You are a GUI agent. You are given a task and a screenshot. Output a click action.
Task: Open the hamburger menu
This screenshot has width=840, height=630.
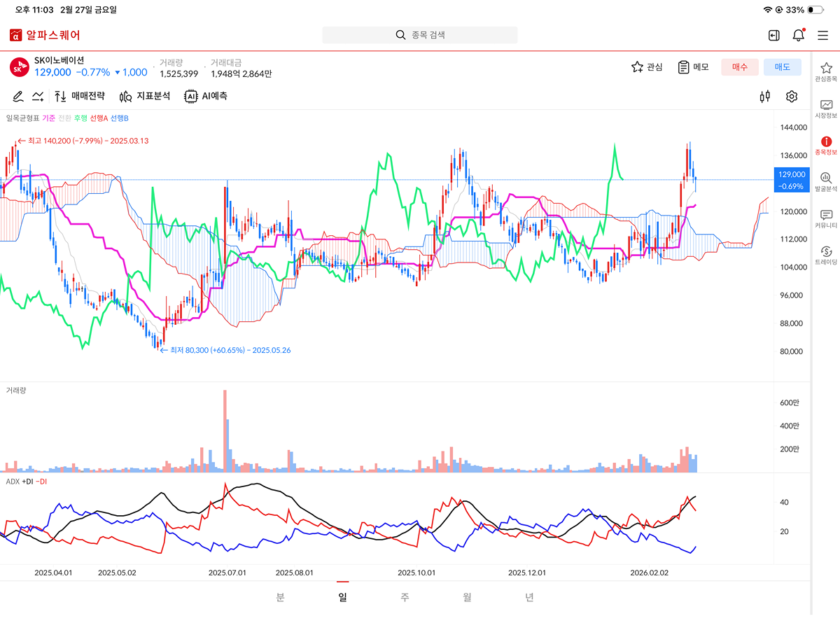(x=823, y=35)
